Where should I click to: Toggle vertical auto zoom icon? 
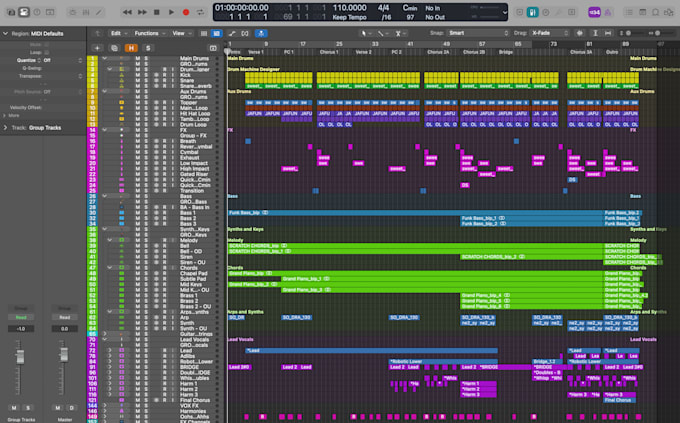pyautogui.click(x=595, y=33)
